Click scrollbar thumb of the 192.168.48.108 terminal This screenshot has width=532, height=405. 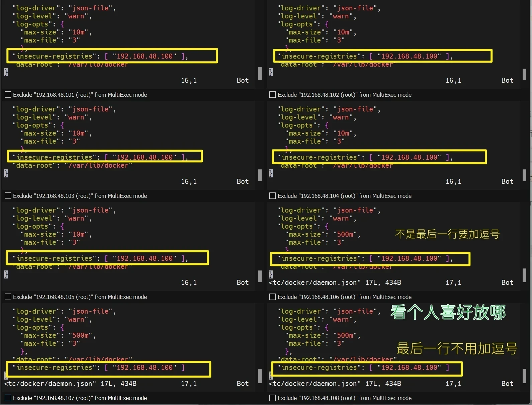click(524, 376)
